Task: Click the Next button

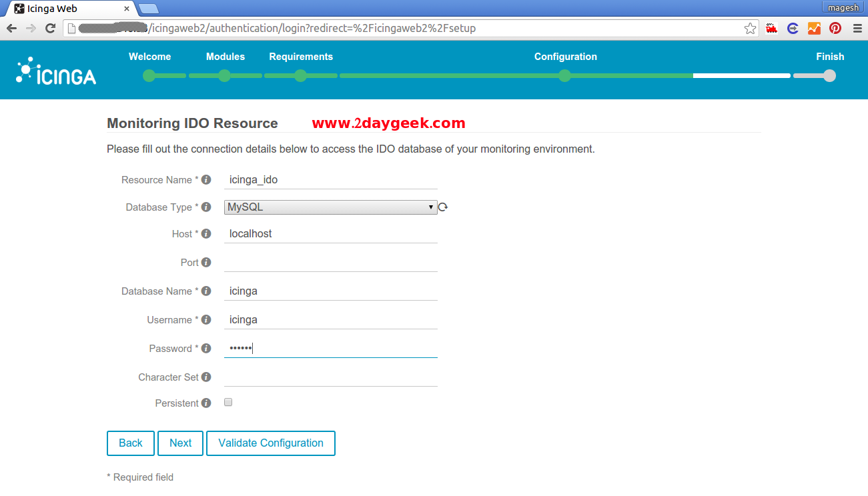Action: [x=180, y=443]
